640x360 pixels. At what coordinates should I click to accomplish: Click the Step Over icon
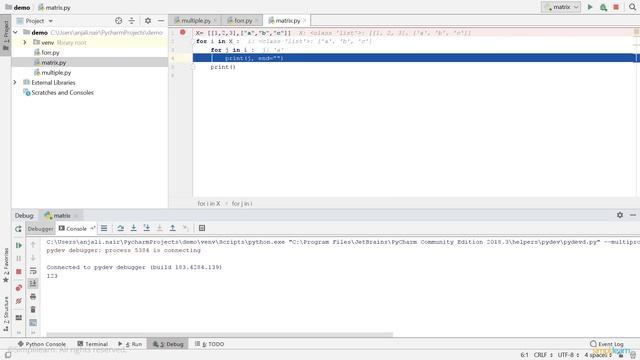(120, 228)
